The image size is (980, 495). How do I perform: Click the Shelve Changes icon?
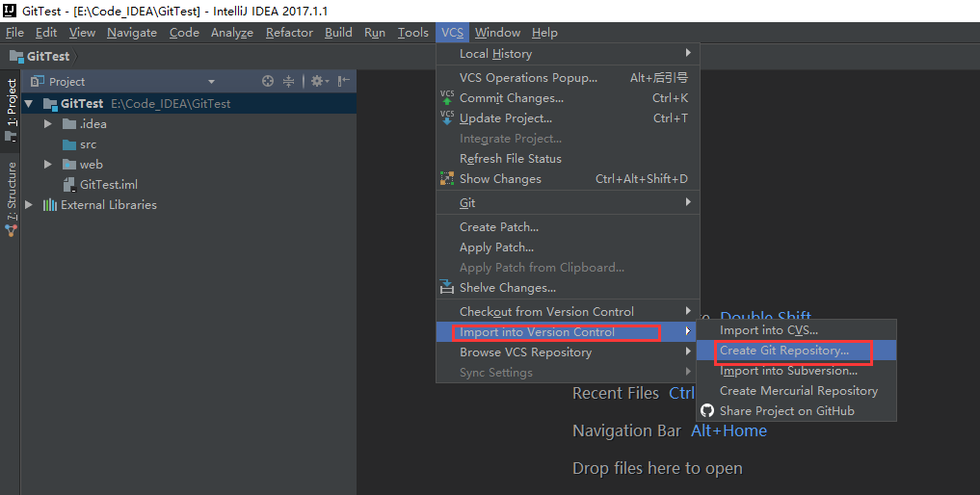pyautogui.click(x=447, y=287)
